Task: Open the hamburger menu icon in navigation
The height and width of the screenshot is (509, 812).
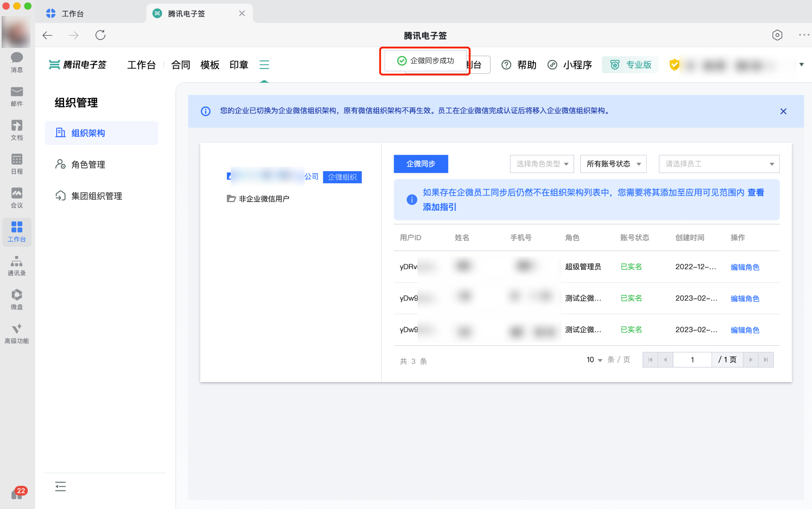Action: click(x=264, y=65)
